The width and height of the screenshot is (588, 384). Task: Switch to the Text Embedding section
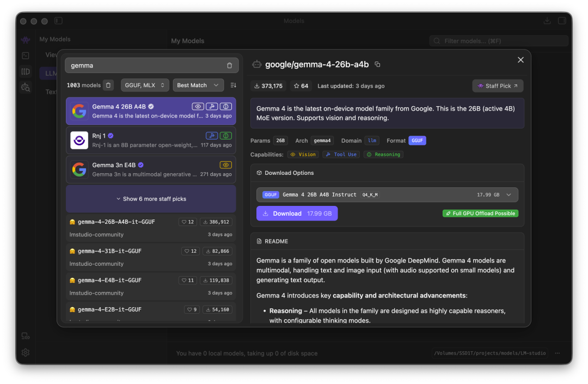tap(51, 92)
